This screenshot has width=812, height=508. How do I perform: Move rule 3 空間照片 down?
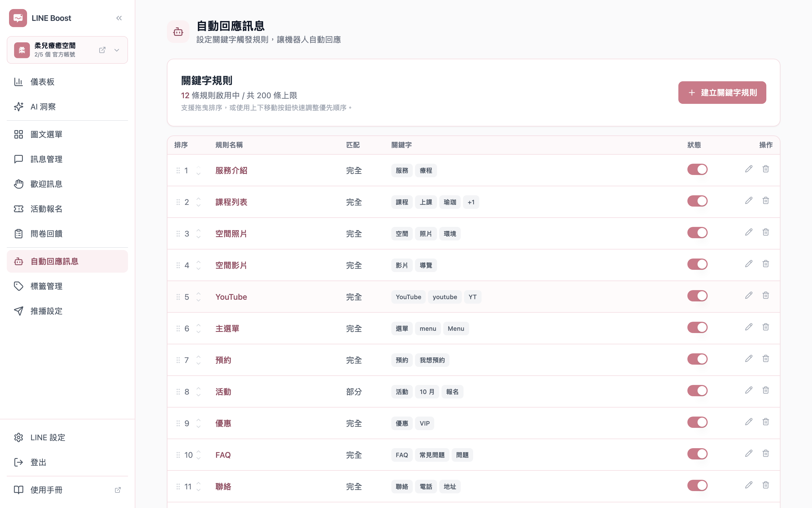click(x=199, y=237)
